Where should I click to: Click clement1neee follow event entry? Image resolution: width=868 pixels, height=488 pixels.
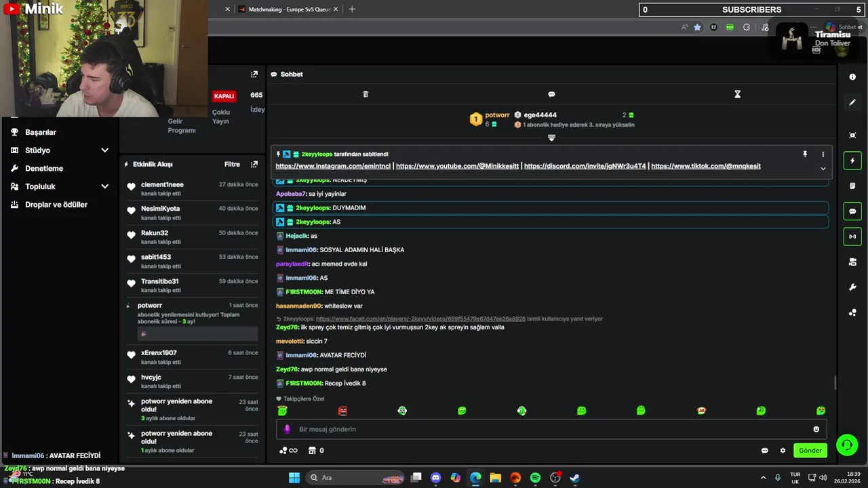point(193,188)
